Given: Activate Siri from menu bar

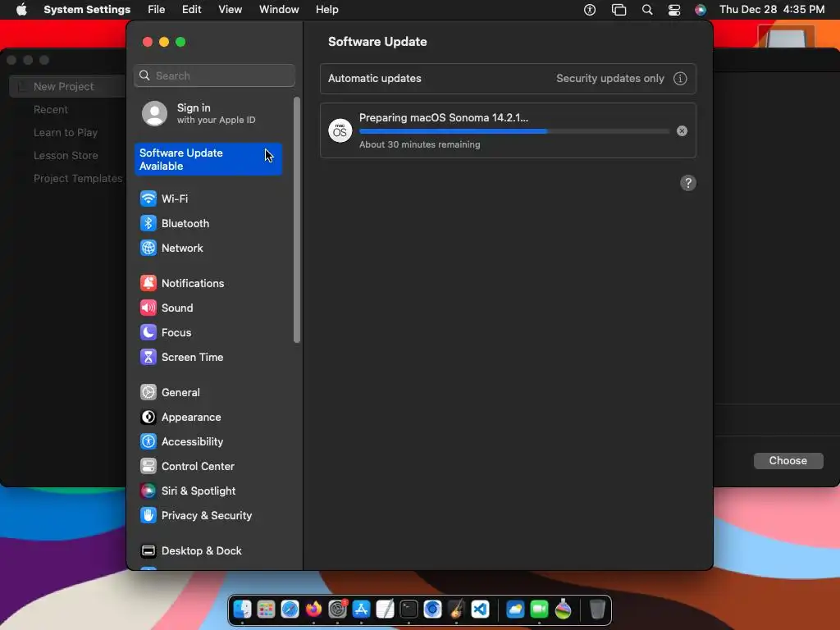Looking at the screenshot, I should [701, 10].
